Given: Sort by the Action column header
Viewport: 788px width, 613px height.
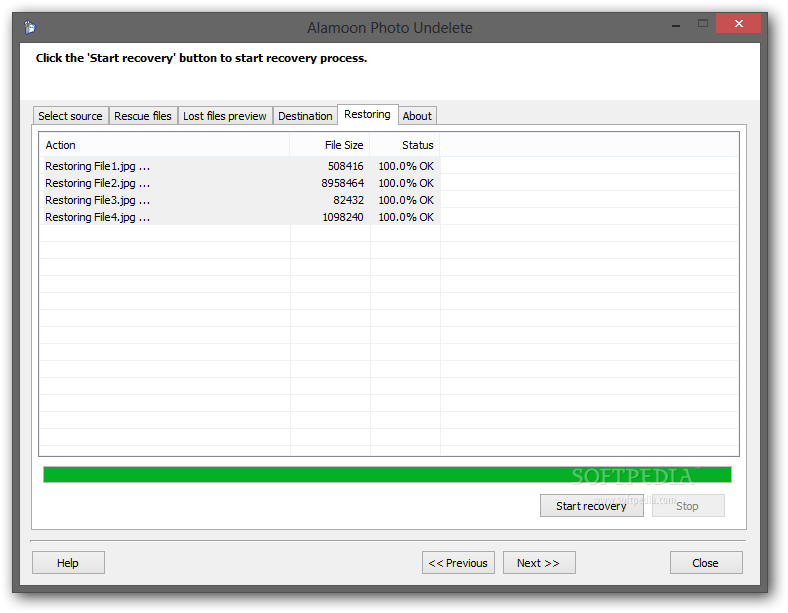Looking at the screenshot, I should coord(164,145).
